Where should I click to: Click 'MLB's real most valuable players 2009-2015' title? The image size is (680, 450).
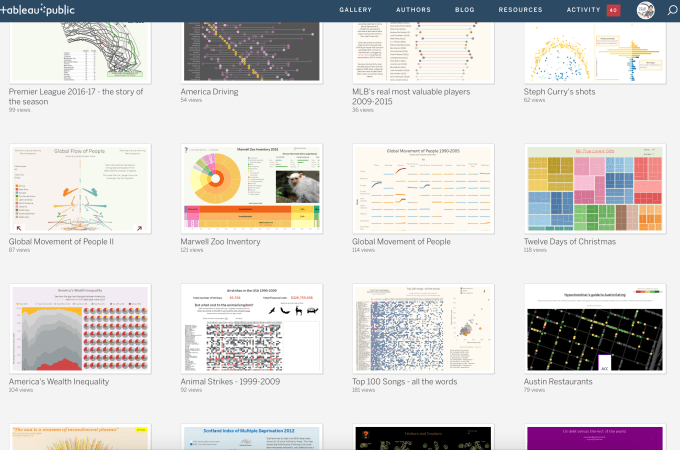[411, 97]
